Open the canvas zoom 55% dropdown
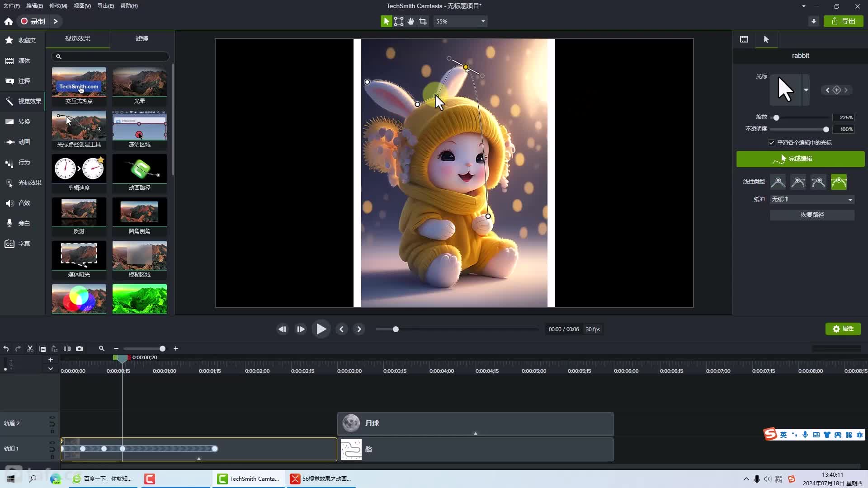Screen dimensions: 868x488 point(460,21)
